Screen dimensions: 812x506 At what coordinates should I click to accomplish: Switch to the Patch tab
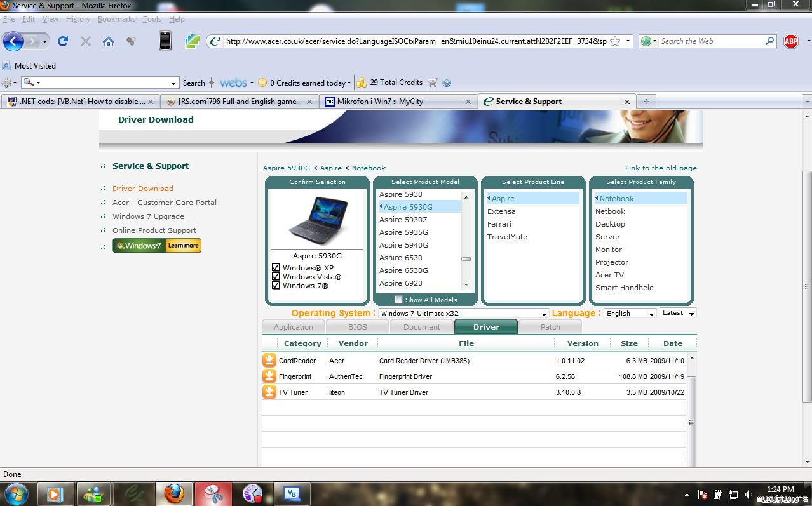coord(550,327)
